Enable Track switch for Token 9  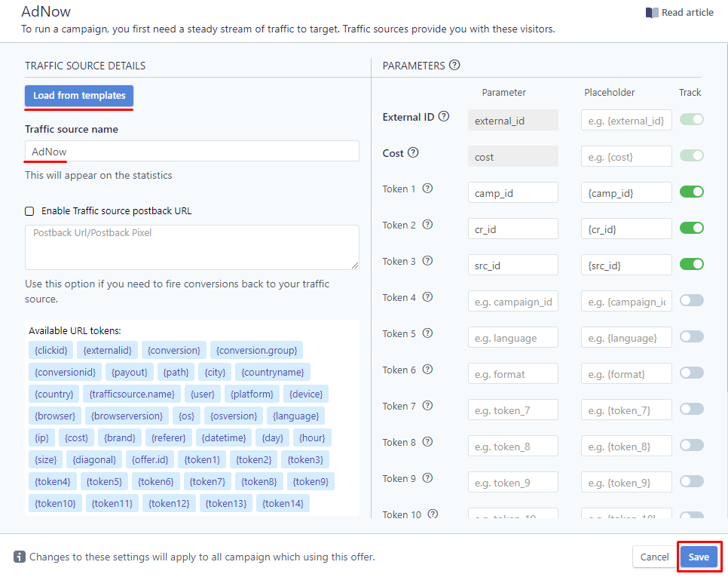[x=691, y=482]
